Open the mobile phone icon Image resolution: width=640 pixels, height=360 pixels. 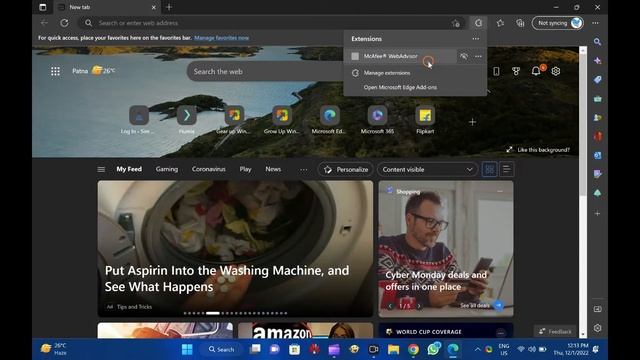(x=496, y=71)
